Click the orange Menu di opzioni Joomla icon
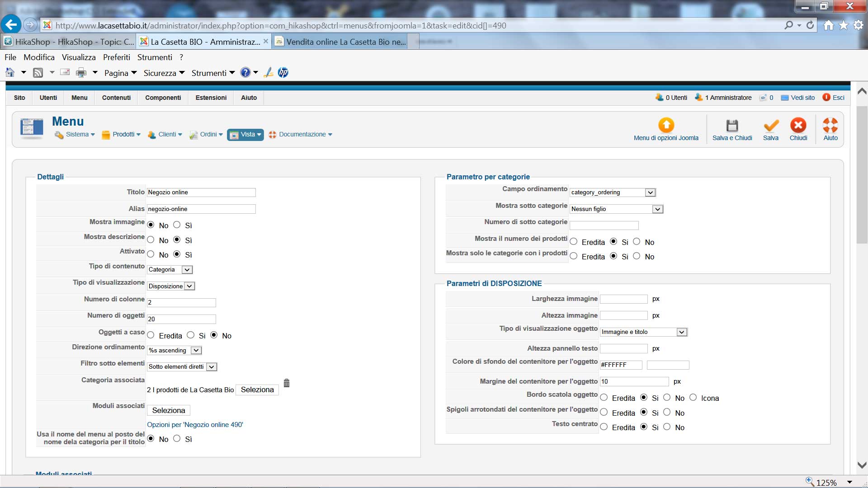Screen dimensions: 868x488 (x=666, y=126)
